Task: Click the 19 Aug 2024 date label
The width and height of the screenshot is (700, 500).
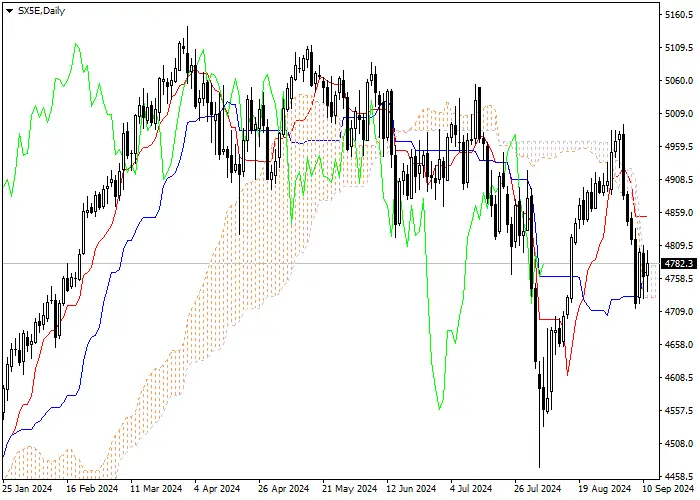Action: tap(605, 489)
